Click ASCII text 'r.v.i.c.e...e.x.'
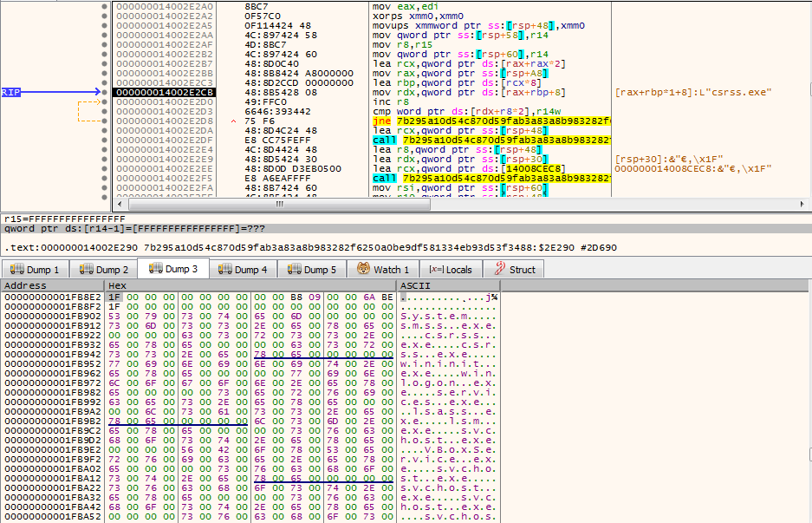 (449, 459)
